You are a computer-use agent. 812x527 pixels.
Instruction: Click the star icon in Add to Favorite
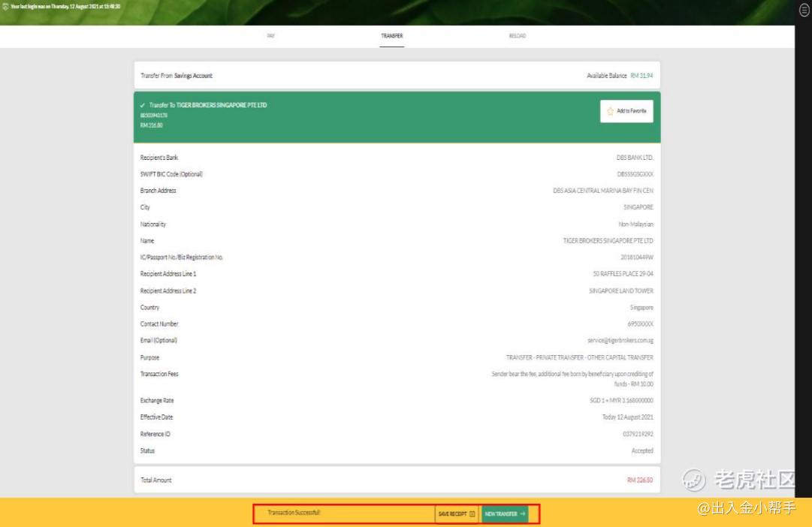coord(610,111)
